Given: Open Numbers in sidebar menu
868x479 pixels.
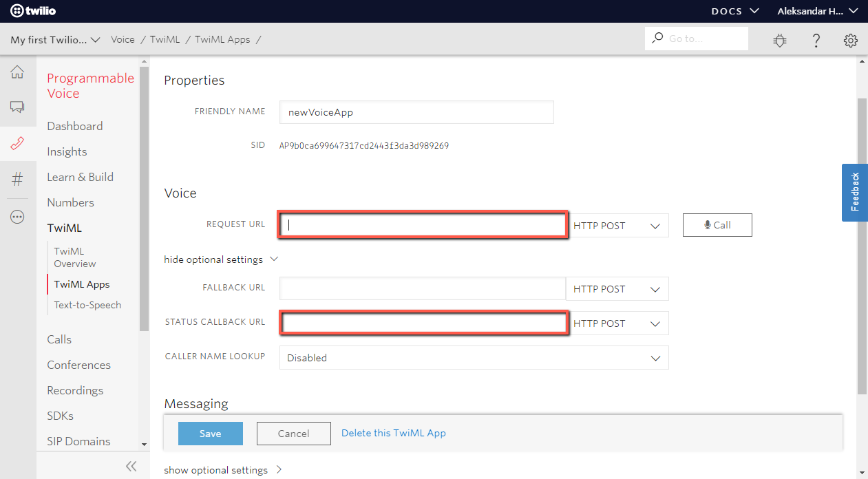Looking at the screenshot, I should (70, 202).
